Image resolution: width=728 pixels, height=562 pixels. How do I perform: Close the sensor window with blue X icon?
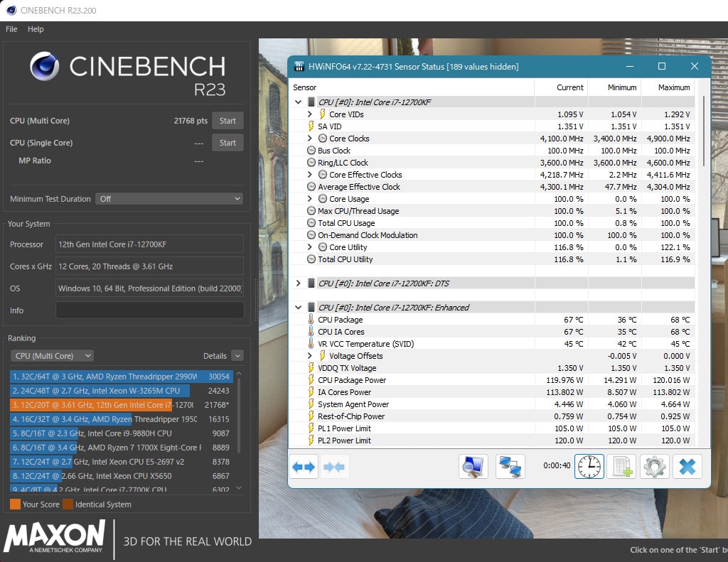(x=687, y=466)
